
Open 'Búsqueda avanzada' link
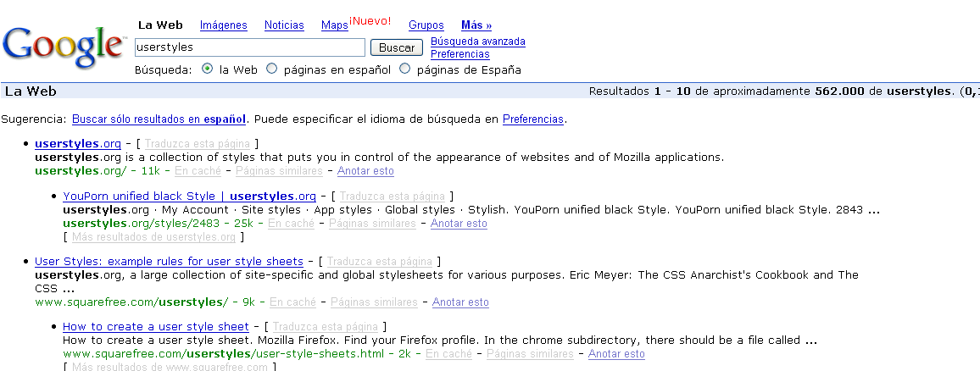tap(478, 42)
